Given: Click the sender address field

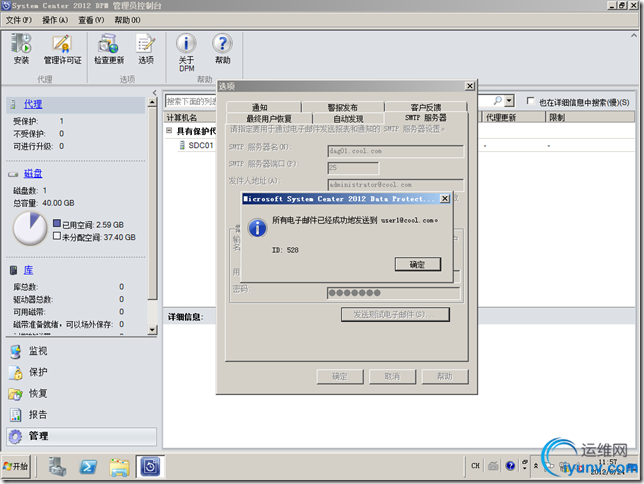Looking at the screenshot, I should click(x=396, y=185).
